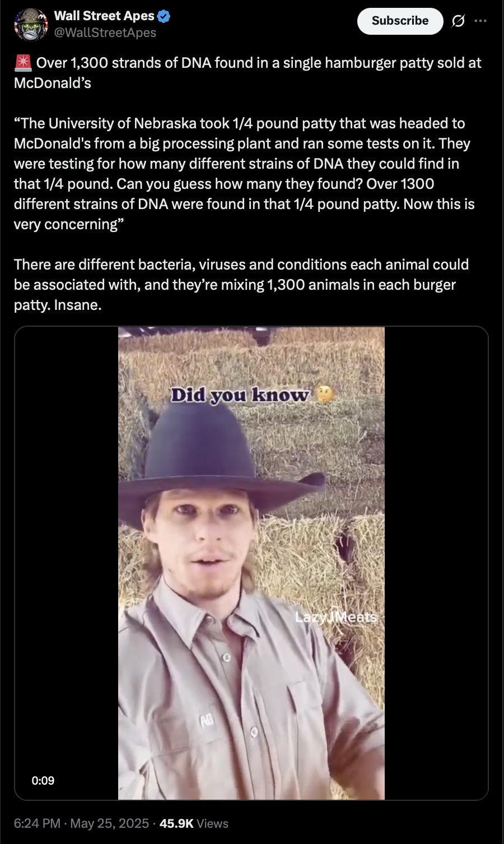Open the 6:24 PM May 25, 2025 timestamp
This screenshot has height=844, width=504.
click(x=82, y=823)
